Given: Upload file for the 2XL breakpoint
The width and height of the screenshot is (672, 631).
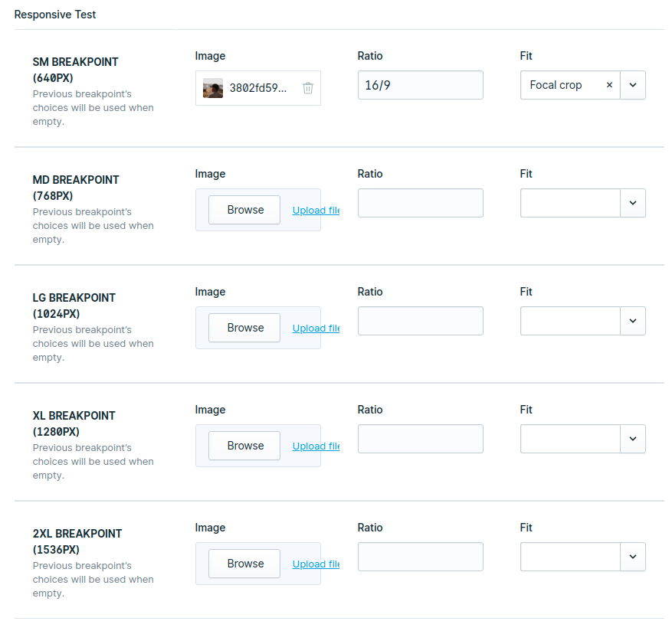Looking at the screenshot, I should [x=315, y=564].
